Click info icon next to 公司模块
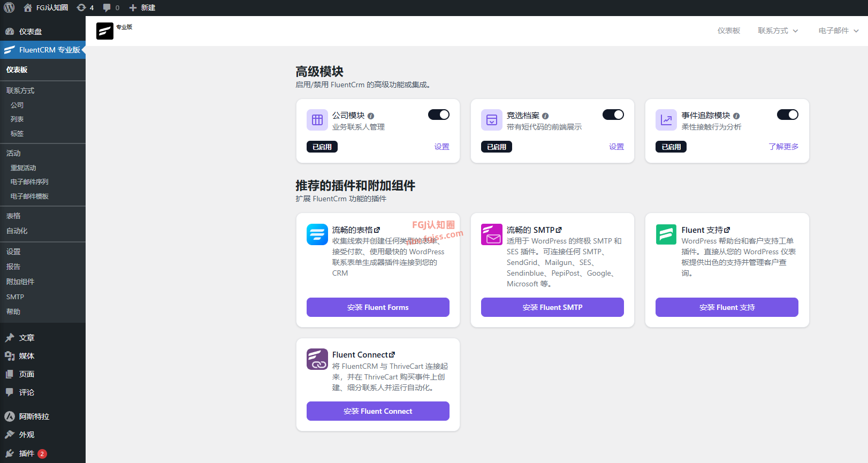This screenshot has width=868, height=463. [371, 116]
